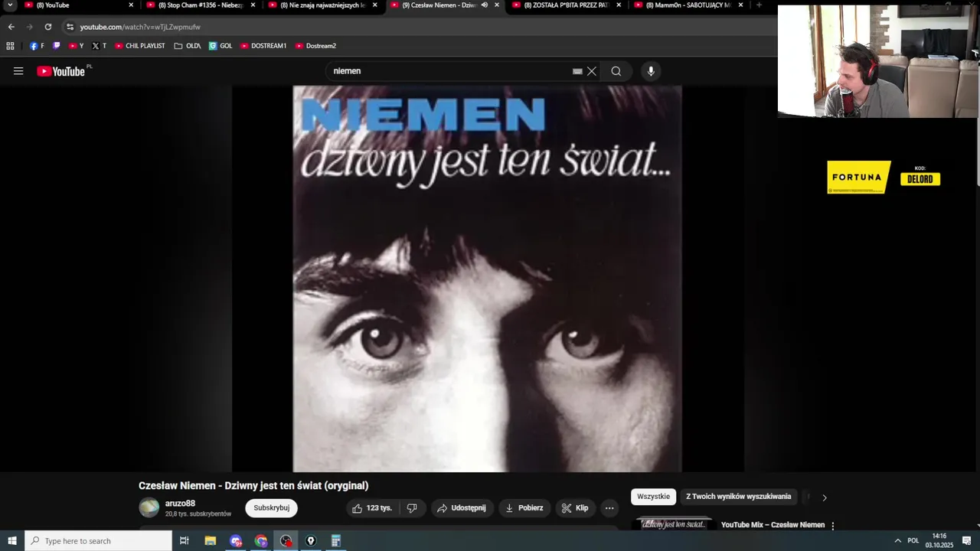Mute the Czesław Niemen tab using the speaker icon
980x551 pixels.
pyautogui.click(x=484, y=5)
